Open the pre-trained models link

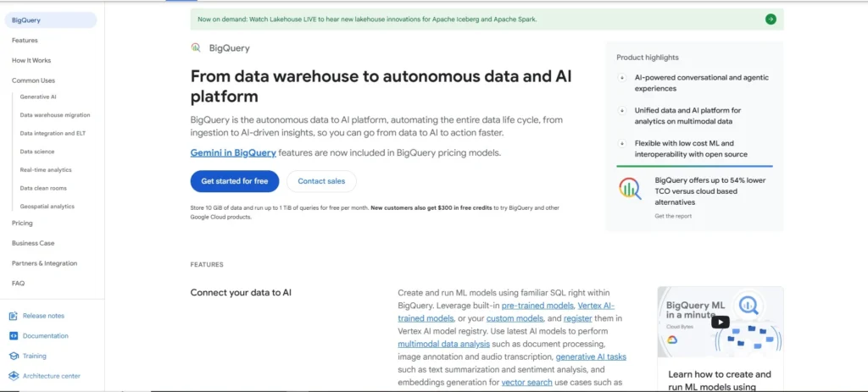coord(538,306)
